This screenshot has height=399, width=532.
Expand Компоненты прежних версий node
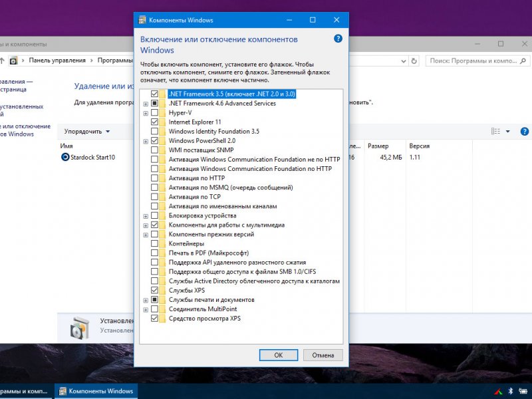pyautogui.click(x=146, y=235)
